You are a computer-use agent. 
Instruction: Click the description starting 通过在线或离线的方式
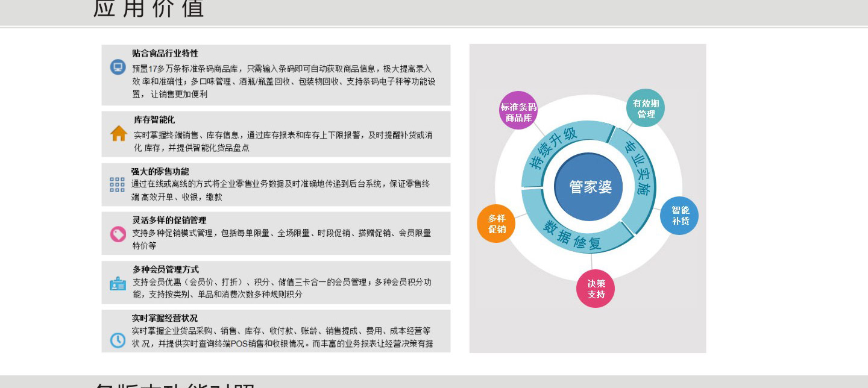click(x=281, y=190)
